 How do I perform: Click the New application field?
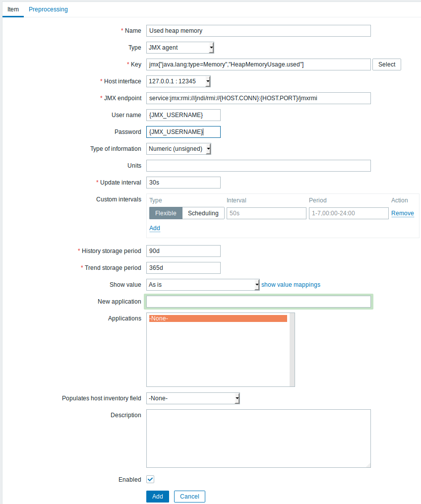click(x=258, y=302)
